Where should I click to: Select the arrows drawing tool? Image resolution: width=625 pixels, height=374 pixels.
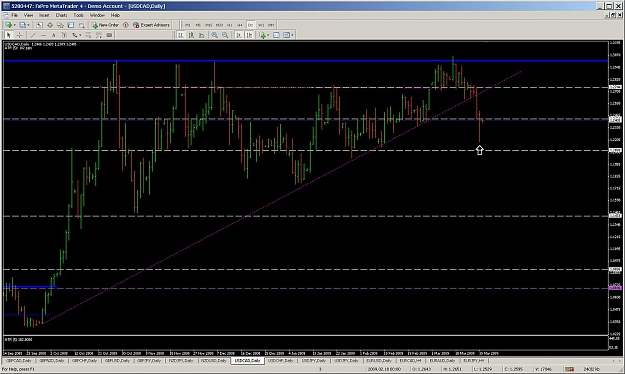[74, 35]
